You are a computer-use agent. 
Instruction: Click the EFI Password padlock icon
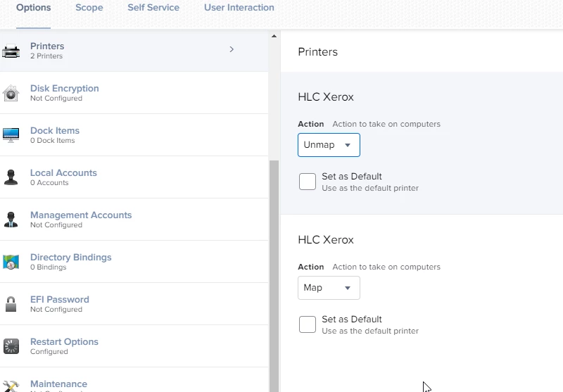pos(11,304)
